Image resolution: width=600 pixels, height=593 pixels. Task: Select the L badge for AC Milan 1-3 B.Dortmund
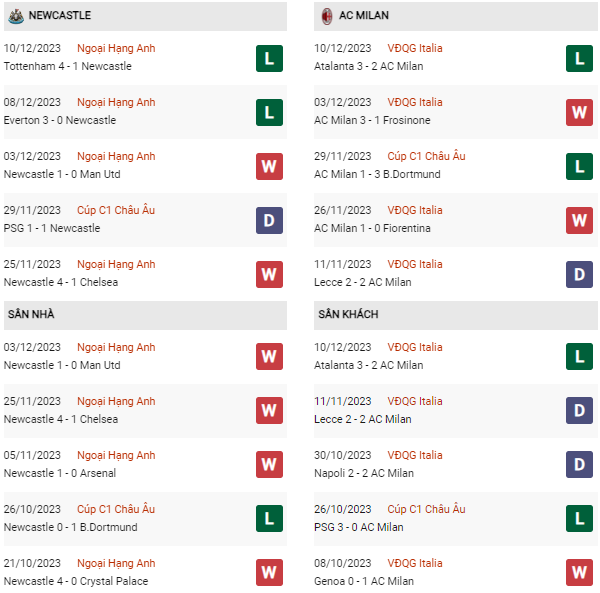coord(579,166)
